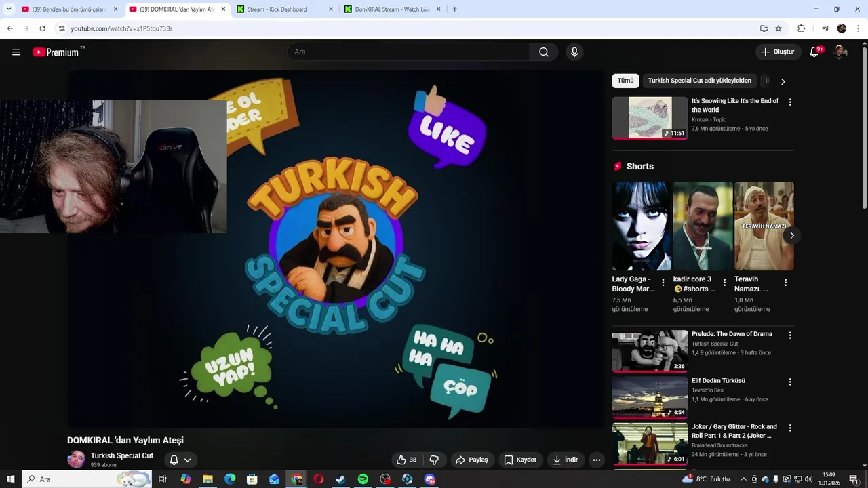Open Windows Start menu
The image size is (868, 488).
coord(11,479)
